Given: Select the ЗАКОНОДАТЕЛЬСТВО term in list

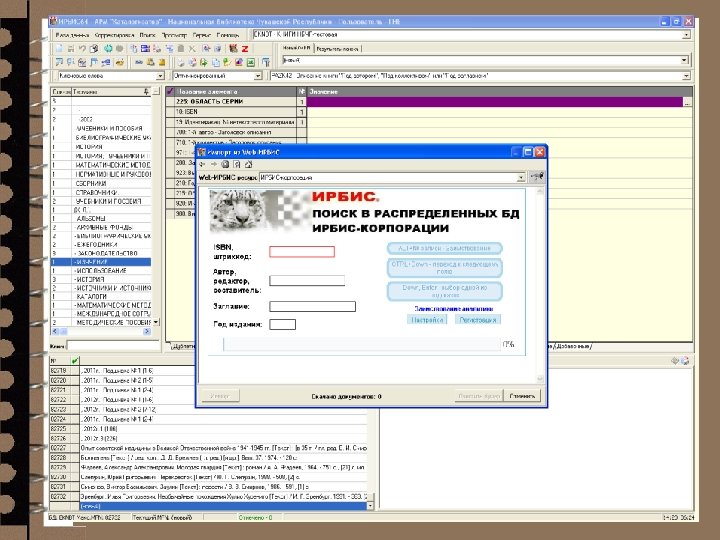Looking at the screenshot, I should [101, 253].
